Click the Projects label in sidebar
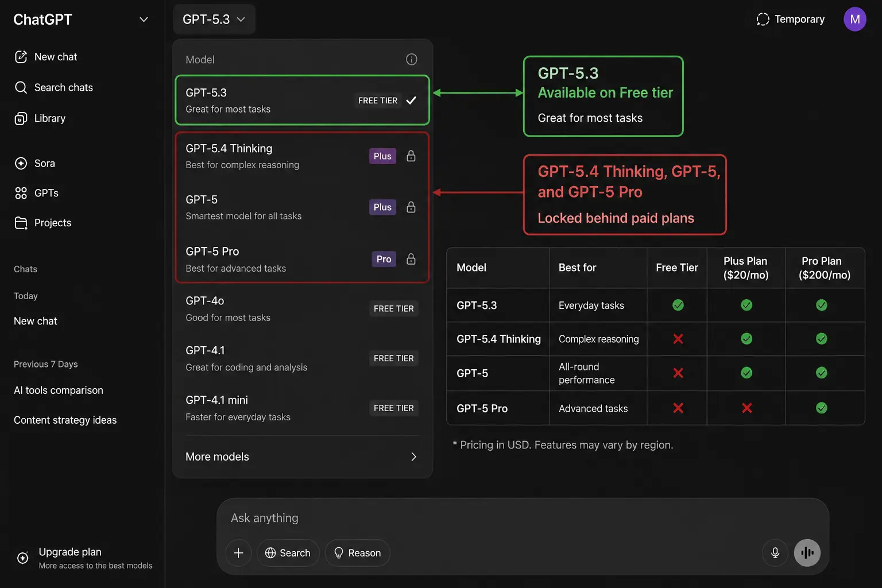 [x=53, y=223]
